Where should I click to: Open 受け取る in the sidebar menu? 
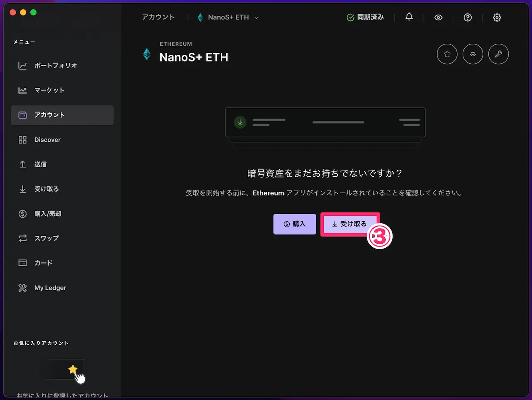click(x=62, y=189)
